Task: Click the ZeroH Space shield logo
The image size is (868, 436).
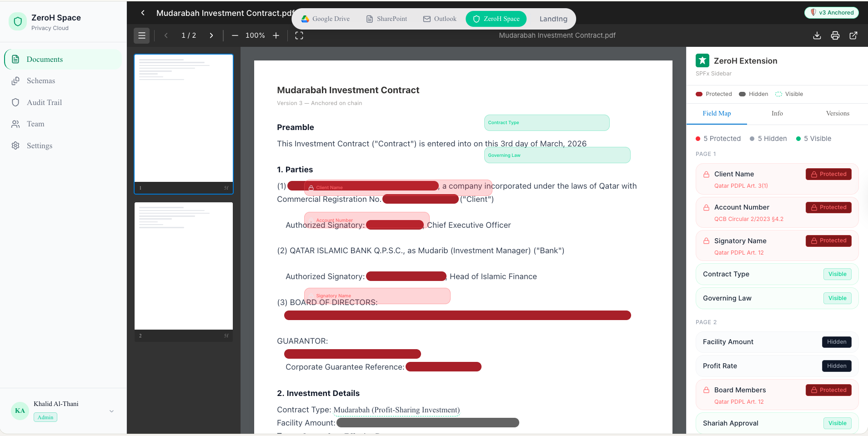Action: click(x=18, y=21)
